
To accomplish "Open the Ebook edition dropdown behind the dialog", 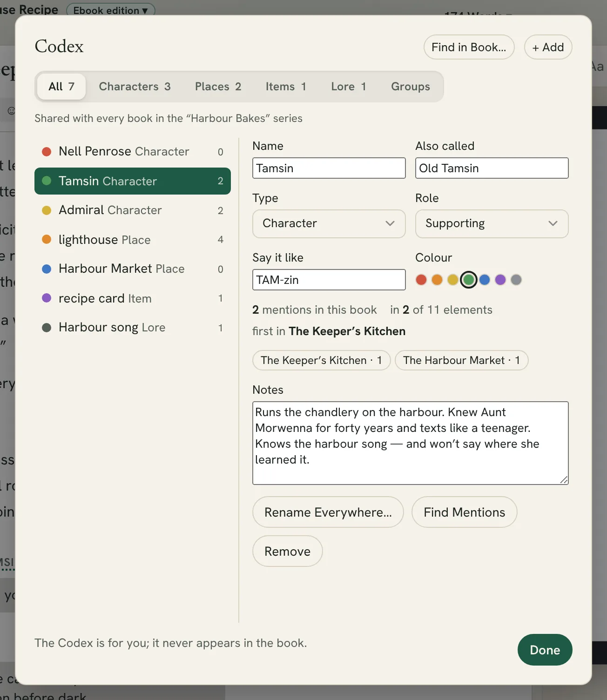I will (x=111, y=10).
